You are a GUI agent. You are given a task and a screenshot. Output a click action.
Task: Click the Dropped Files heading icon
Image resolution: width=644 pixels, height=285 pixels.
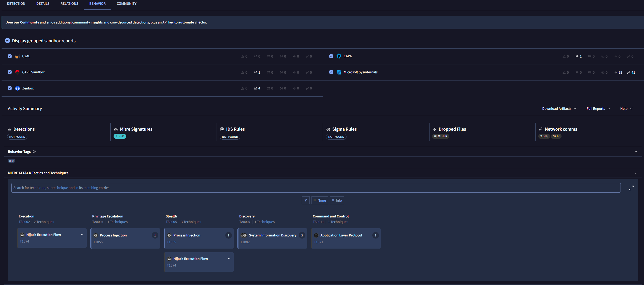pos(435,129)
